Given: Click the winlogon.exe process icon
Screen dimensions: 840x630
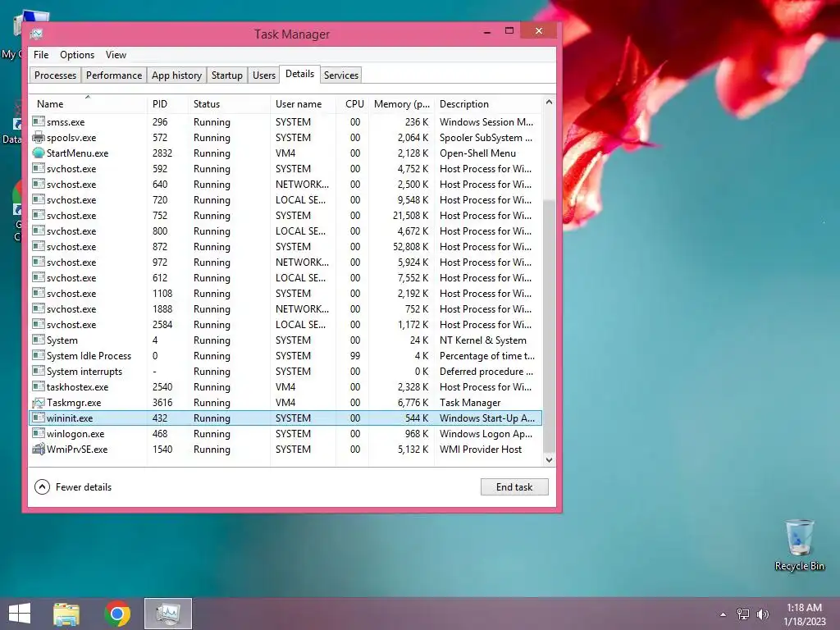Looking at the screenshot, I should (38, 433).
